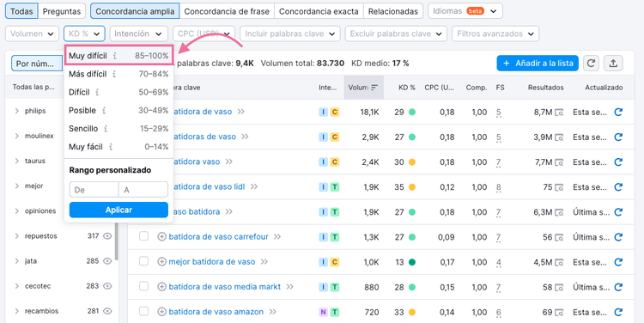Refresh the batidora de vaso media markt row
The width and height of the screenshot is (644, 323).
click(x=618, y=287)
